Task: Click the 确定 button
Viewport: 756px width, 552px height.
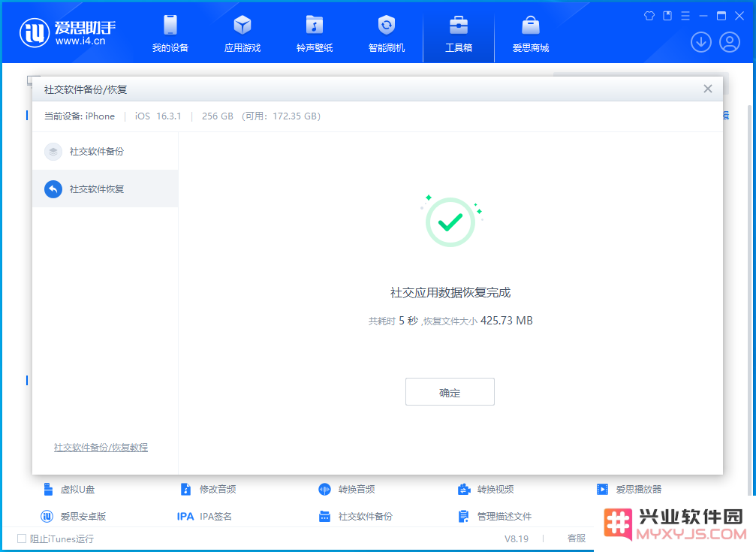Action: coord(450,392)
